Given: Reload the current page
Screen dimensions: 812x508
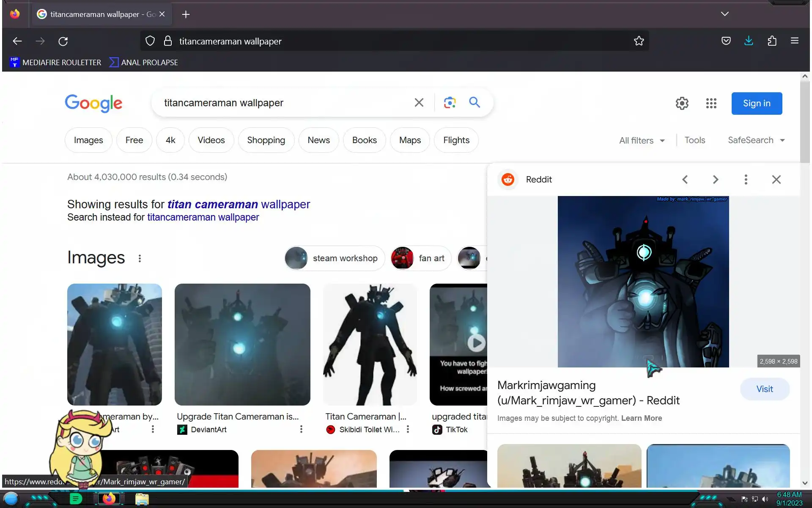Looking at the screenshot, I should tap(63, 41).
